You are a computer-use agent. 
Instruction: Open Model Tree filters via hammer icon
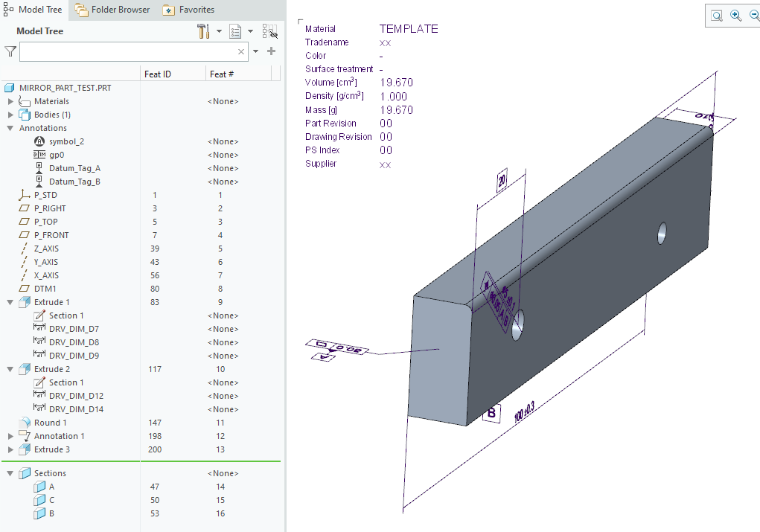click(204, 31)
